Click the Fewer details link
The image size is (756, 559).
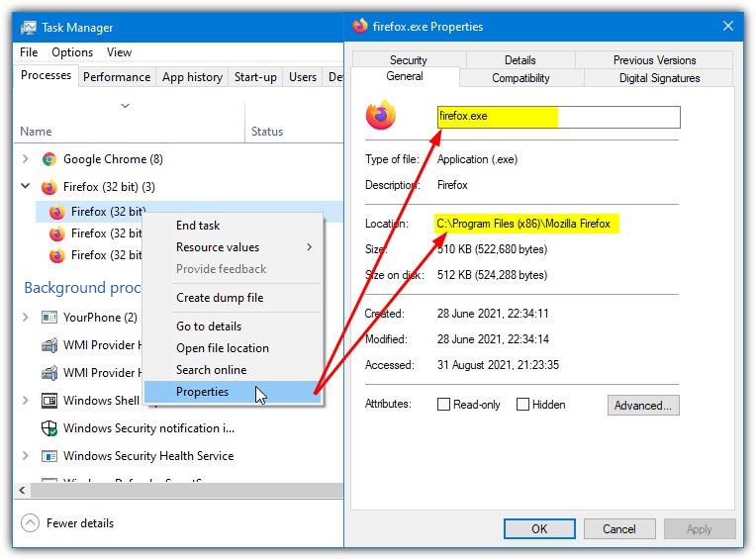click(x=80, y=523)
